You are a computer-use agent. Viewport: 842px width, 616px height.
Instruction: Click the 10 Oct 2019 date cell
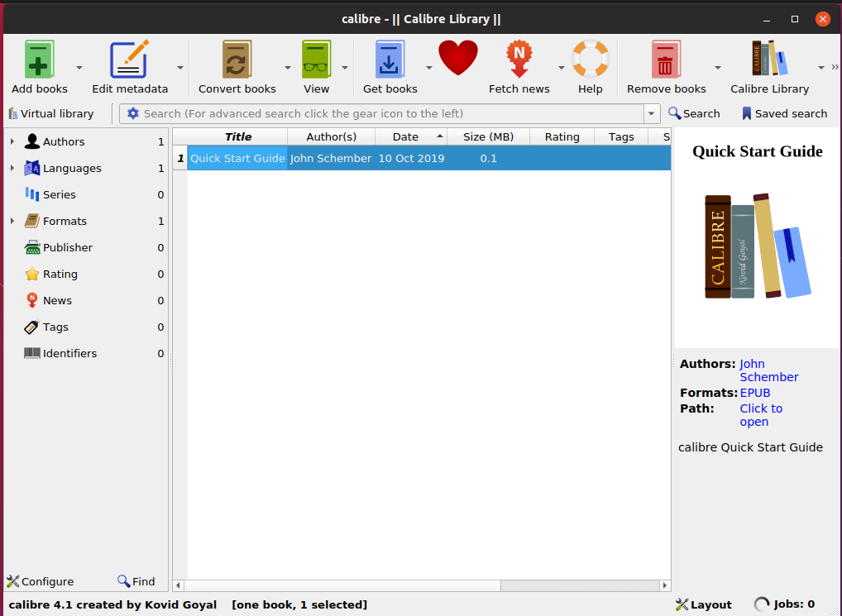411,158
